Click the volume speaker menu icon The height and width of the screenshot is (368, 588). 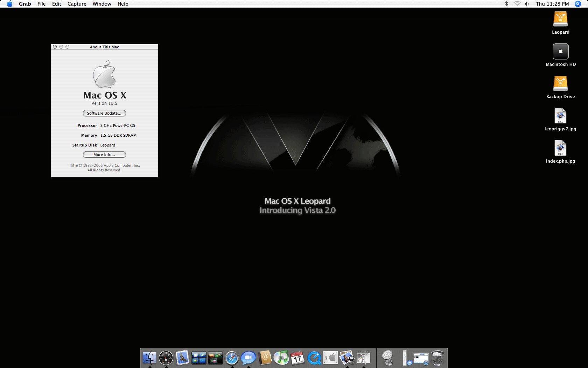(x=527, y=4)
